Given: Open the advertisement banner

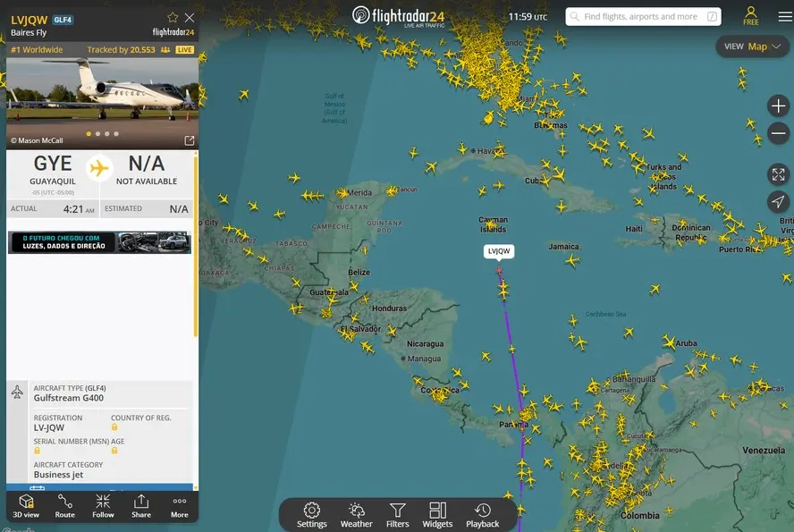Looking at the screenshot, I should 99,242.
